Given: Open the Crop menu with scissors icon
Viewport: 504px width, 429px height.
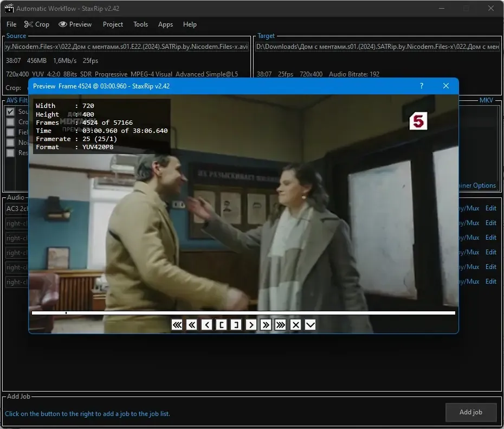Looking at the screenshot, I should point(37,24).
